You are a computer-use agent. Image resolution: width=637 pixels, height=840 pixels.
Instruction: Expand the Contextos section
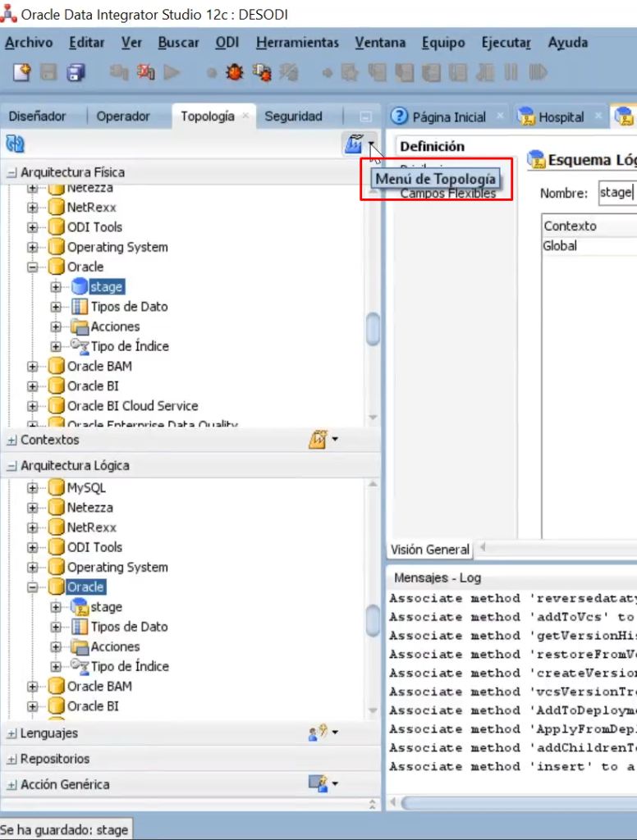[11, 440]
